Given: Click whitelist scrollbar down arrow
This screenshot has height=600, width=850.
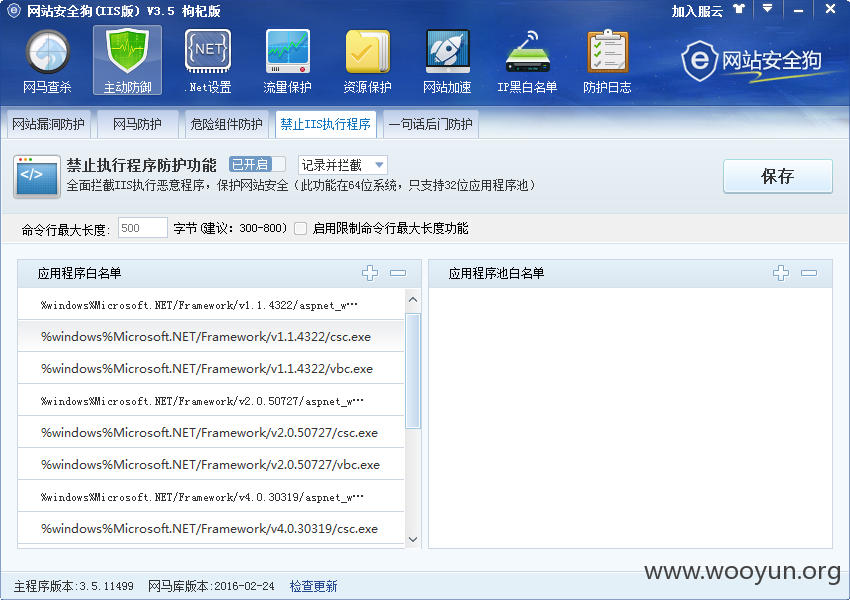Looking at the screenshot, I should [413, 539].
